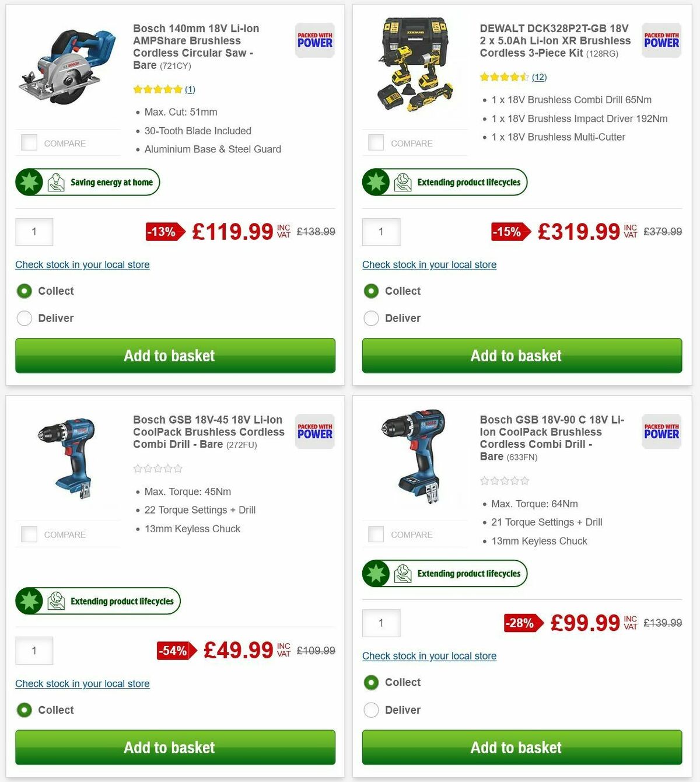This screenshot has height=782, width=700.
Task: Tick the COMPARE checkbox for GSB 18V-45 drill
Action: (x=29, y=534)
